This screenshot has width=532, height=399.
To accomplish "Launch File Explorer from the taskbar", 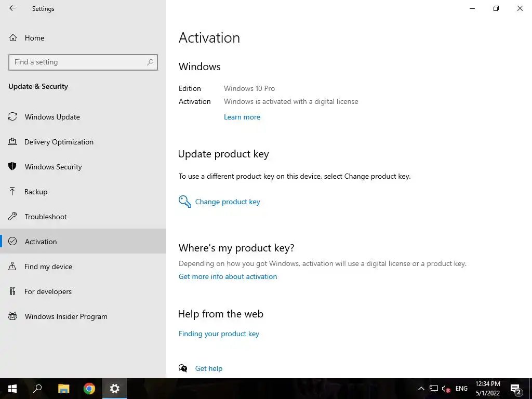I will click(63, 389).
